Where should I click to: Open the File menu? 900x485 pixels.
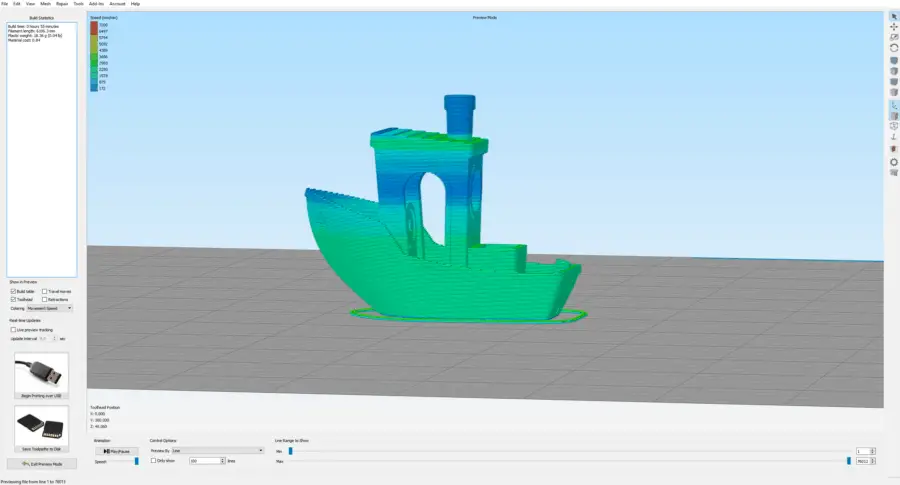tap(5, 3)
